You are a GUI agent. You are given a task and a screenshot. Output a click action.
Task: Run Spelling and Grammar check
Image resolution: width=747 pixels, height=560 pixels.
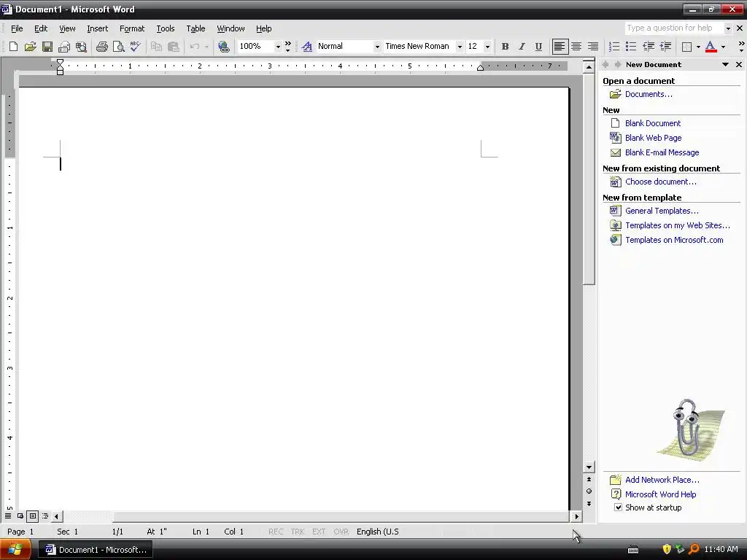[135, 47]
